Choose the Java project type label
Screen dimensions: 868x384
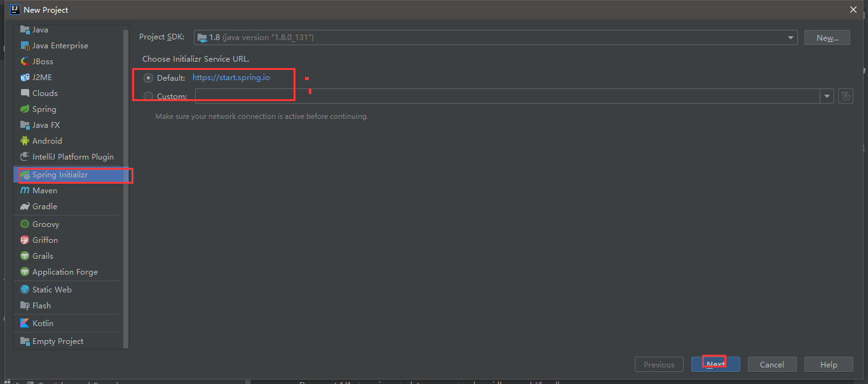(40, 30)
